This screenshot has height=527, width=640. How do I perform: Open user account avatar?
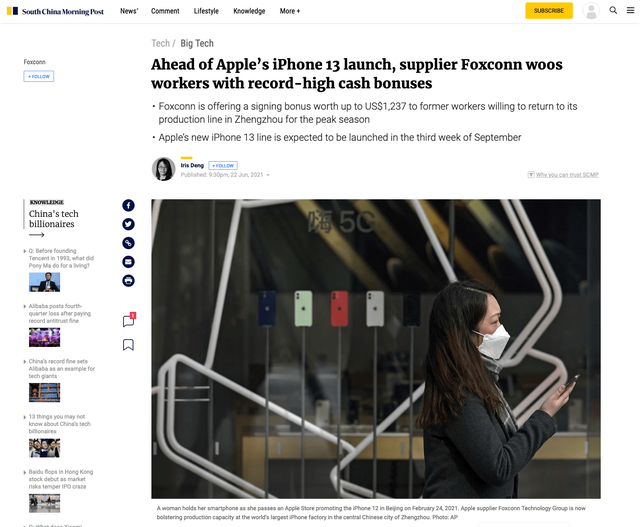click(x=591, y=11)
